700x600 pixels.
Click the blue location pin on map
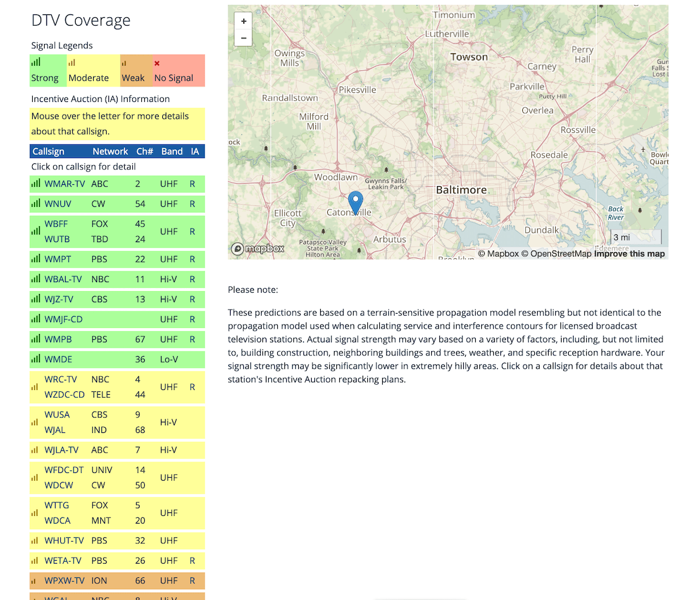355,202
